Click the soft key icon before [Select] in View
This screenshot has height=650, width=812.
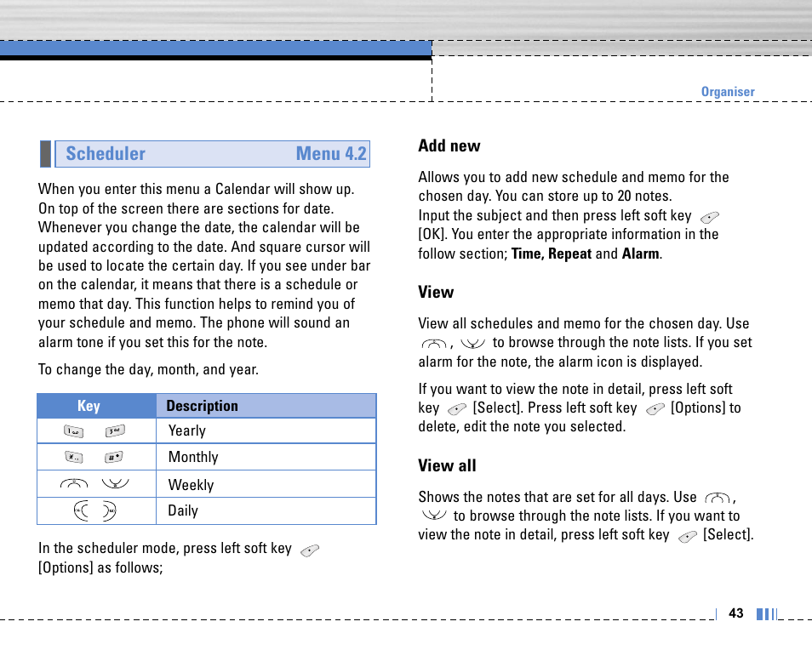coord(457,409)
